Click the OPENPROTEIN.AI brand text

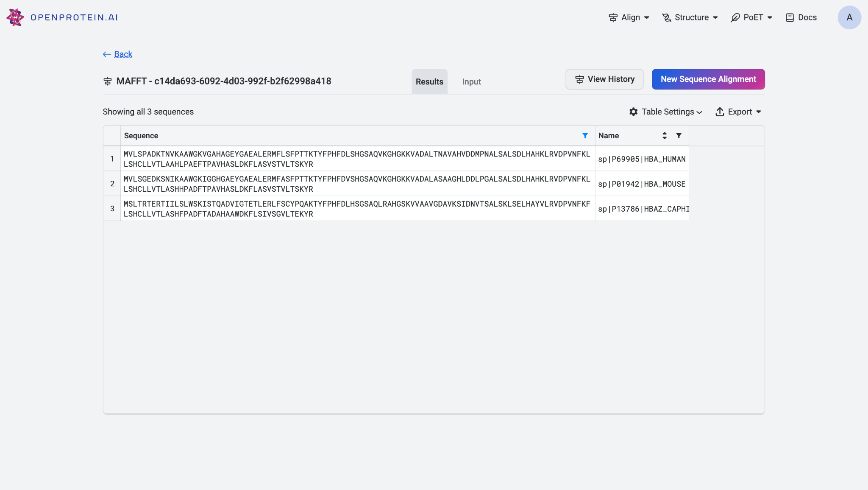74,17
